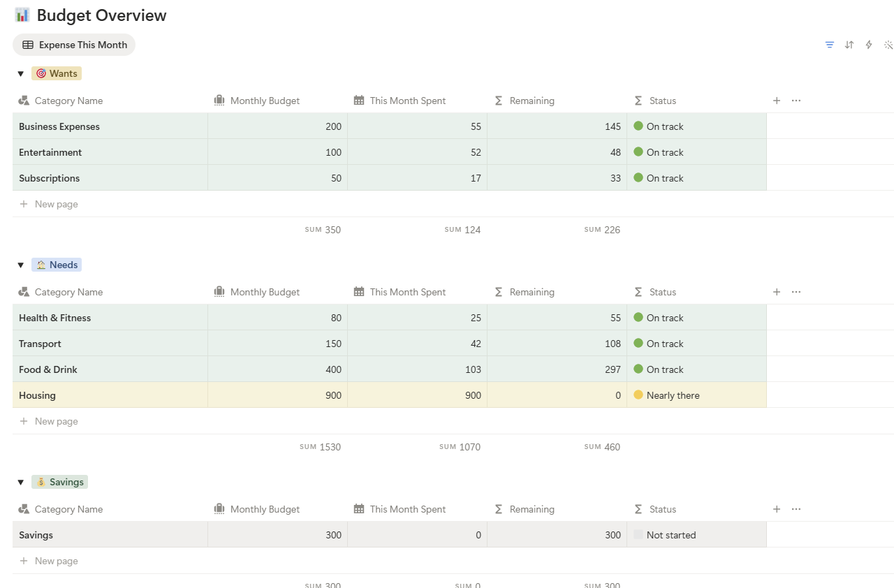Open the three-dot menu in Savings table header
The height and width of the screenshot is (588, 894).
[x=796, y=509]
